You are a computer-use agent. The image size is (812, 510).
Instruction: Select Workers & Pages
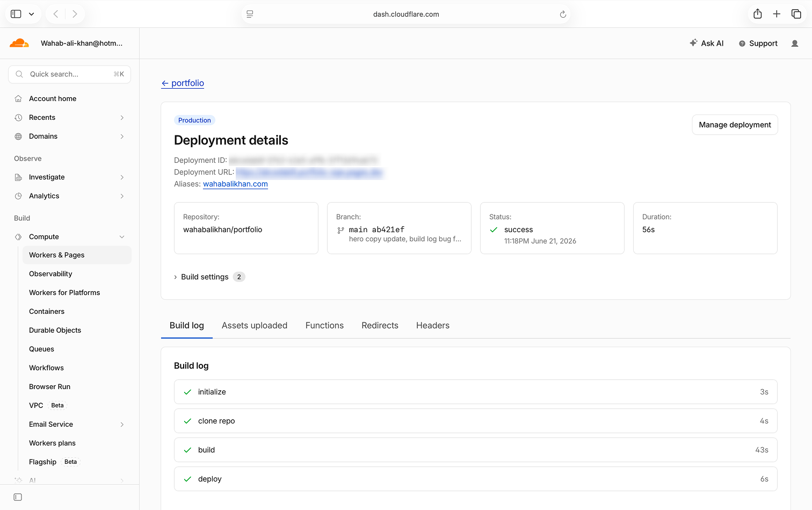(77, 255)
